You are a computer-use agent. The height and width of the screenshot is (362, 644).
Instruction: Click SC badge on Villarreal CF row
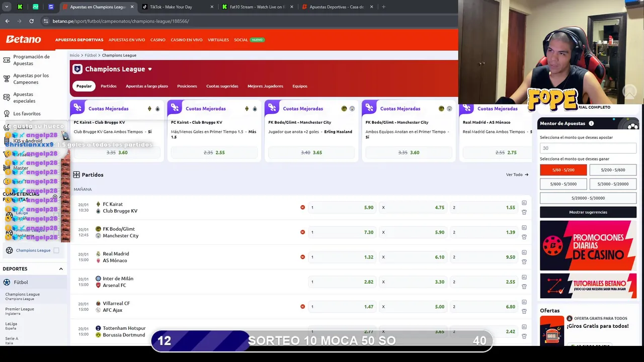click(x=302, y=306)
